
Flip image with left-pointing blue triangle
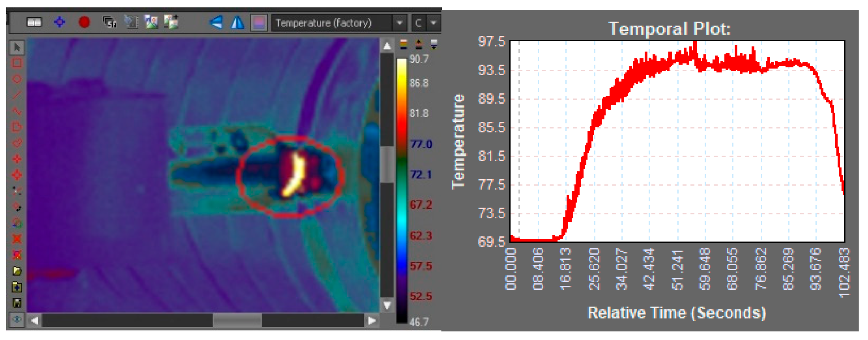coord(216,22)
